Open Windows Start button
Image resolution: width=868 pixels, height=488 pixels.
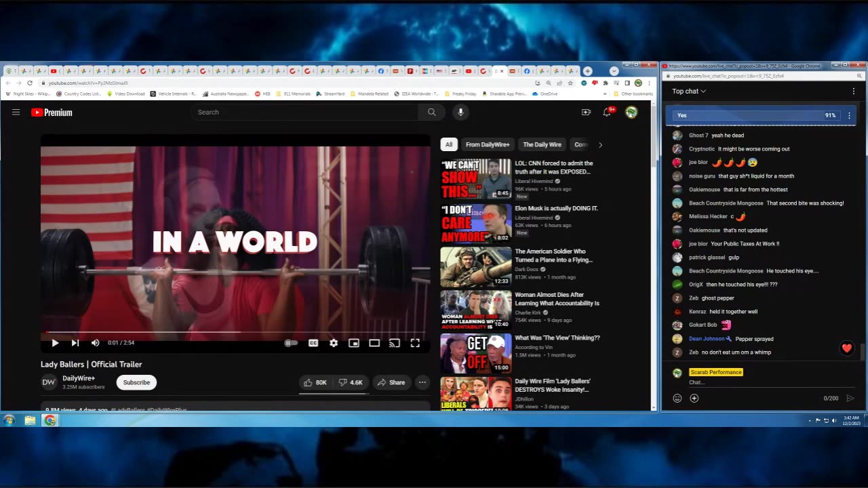9,420
